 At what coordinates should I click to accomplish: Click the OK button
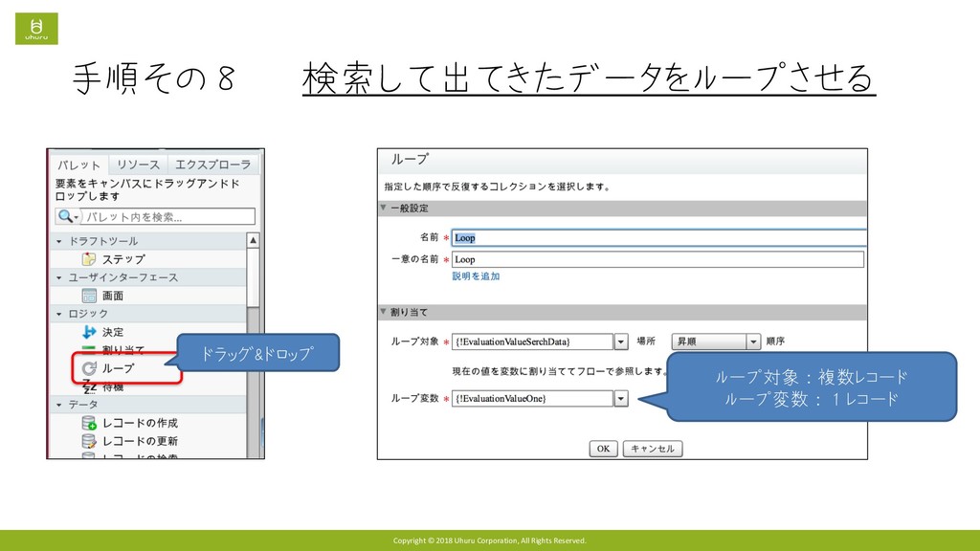(603, 449)
